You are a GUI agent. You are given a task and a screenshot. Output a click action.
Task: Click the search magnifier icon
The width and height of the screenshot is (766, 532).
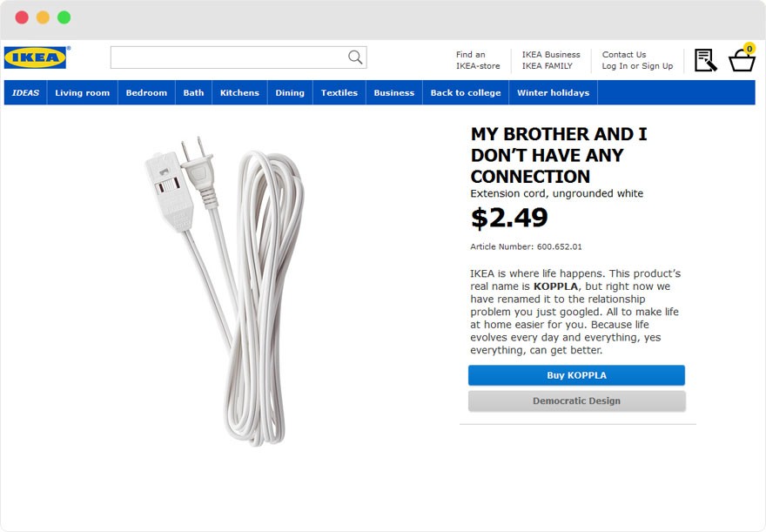click(x=355, y=57)
